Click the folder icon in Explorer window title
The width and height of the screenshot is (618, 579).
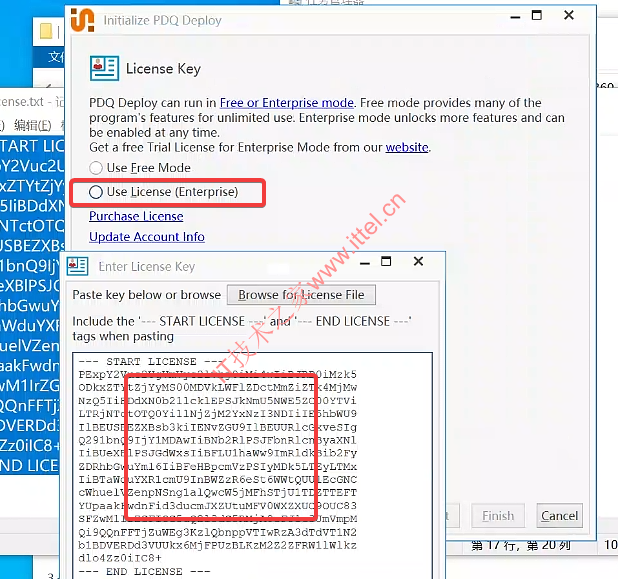click(46, 32)
